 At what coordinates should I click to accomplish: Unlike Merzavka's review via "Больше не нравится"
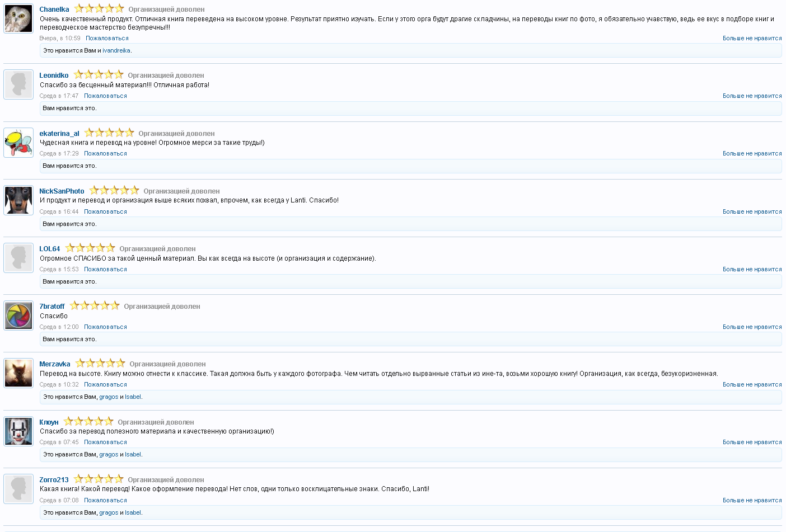click(752, 385)
